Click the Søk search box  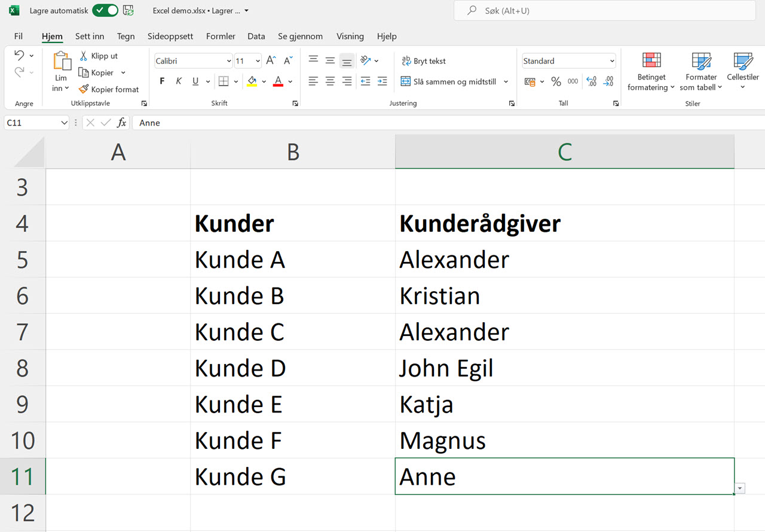click(605, 11)
